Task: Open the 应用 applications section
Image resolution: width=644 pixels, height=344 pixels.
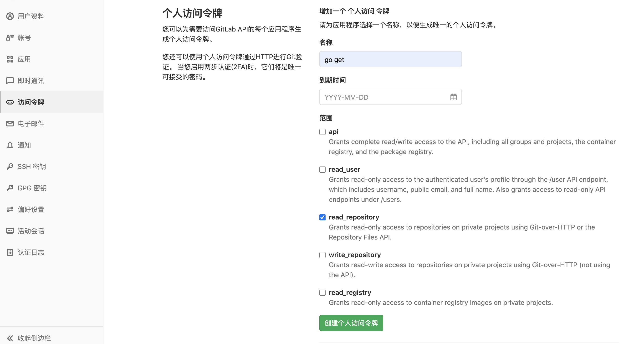Action: [24, 59]
